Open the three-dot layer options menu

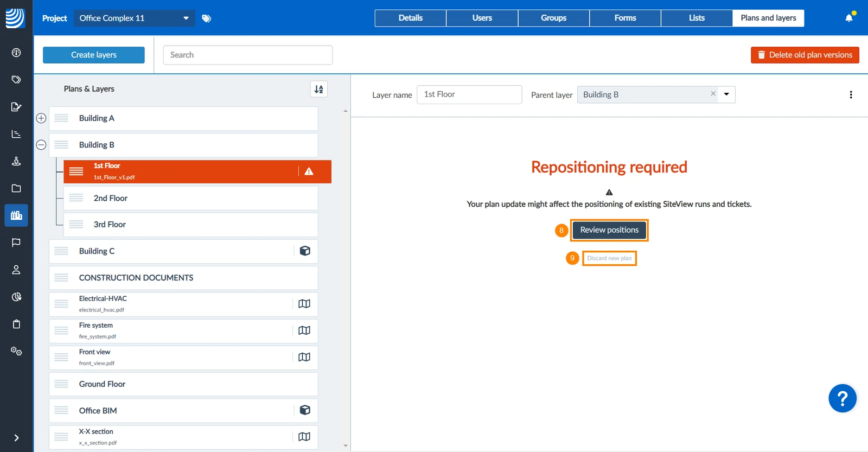[x=851, y=95]
